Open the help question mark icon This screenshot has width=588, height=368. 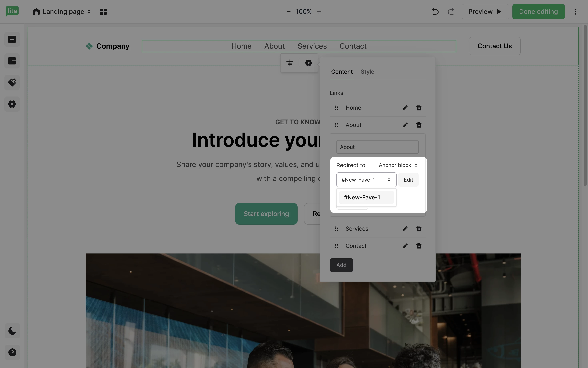[12, 352]
